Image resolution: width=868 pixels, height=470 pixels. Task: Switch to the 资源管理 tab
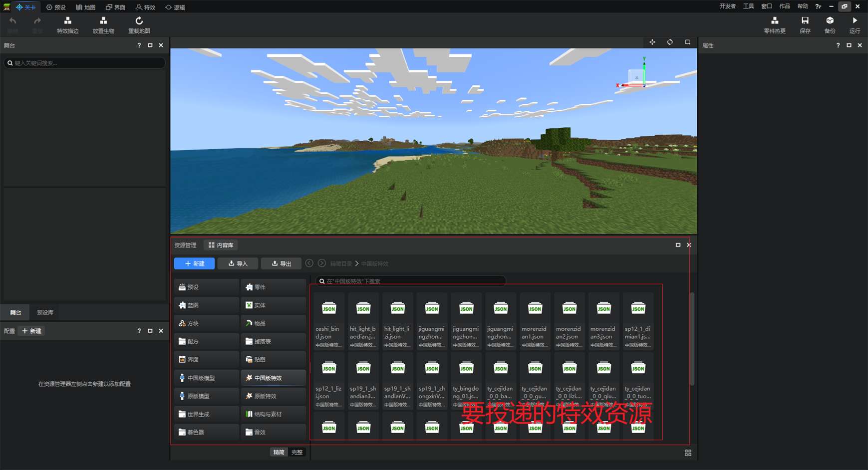[x=185, y=245]
